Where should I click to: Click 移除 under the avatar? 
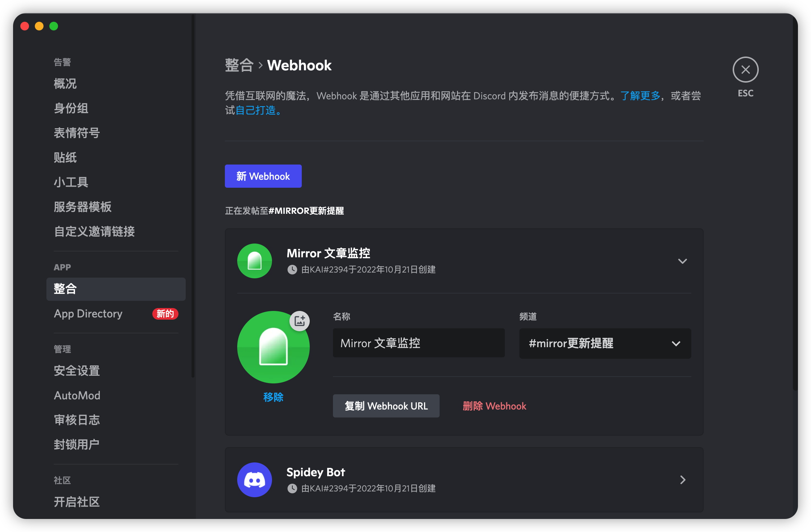coord(273,397)
